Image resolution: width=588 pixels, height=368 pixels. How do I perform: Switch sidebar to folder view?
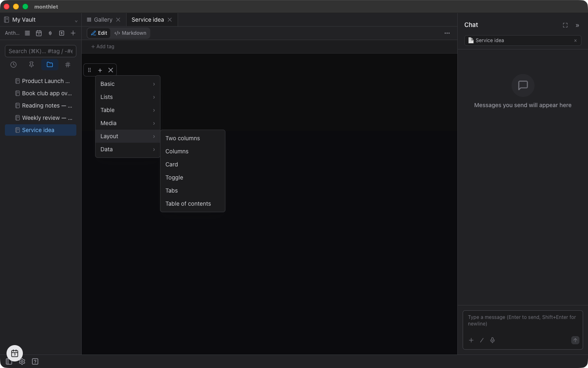tap(50, 65)
